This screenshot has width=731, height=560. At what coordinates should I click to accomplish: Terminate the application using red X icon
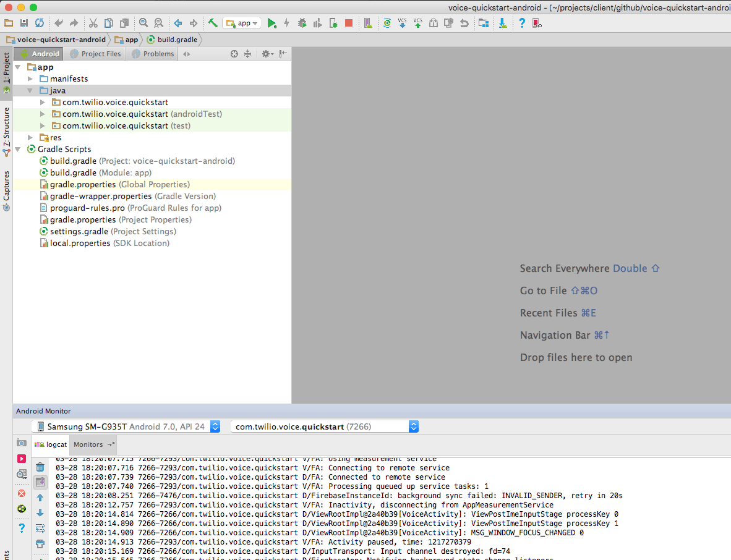pyautogui.click(x=22, y=493)
